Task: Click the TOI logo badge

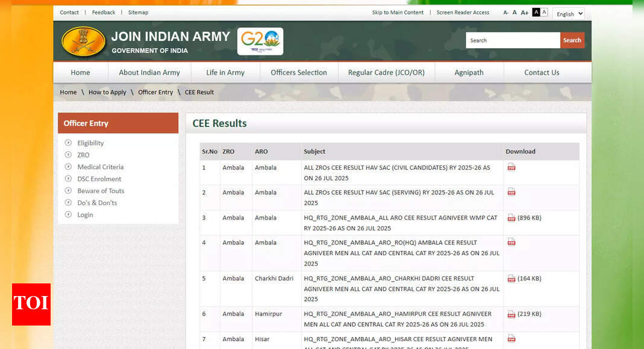Action: [31, 304]
